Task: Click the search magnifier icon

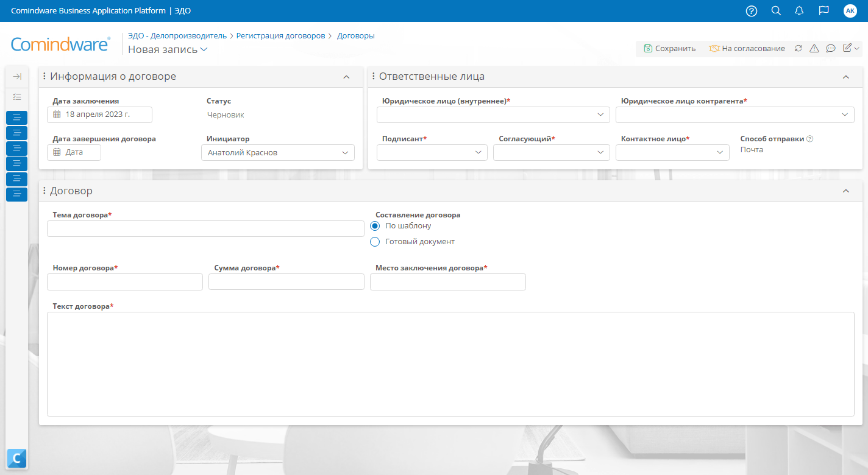Action: tap(776, 11)
